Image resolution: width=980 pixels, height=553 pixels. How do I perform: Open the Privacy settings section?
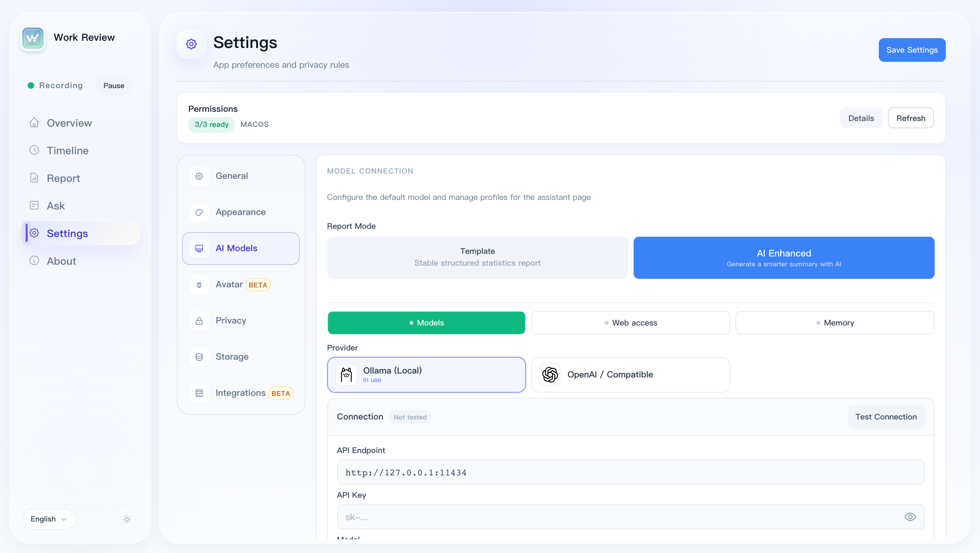(x=241, y=321)
